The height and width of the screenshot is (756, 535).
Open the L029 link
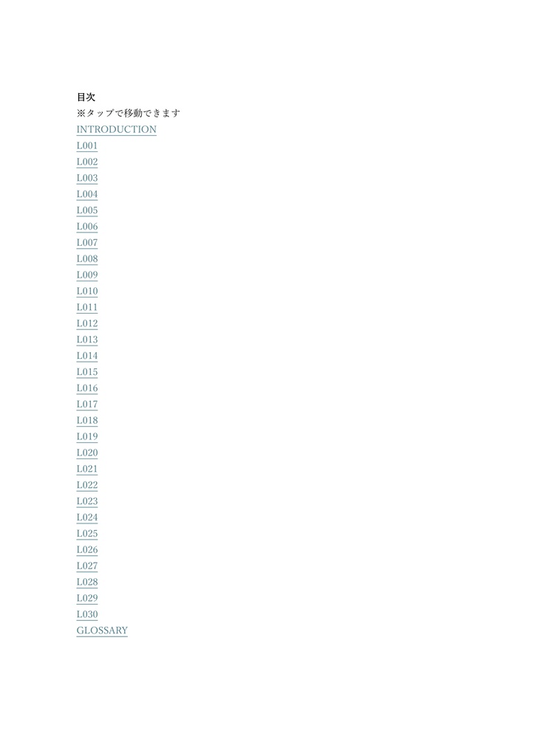(87, 598)
